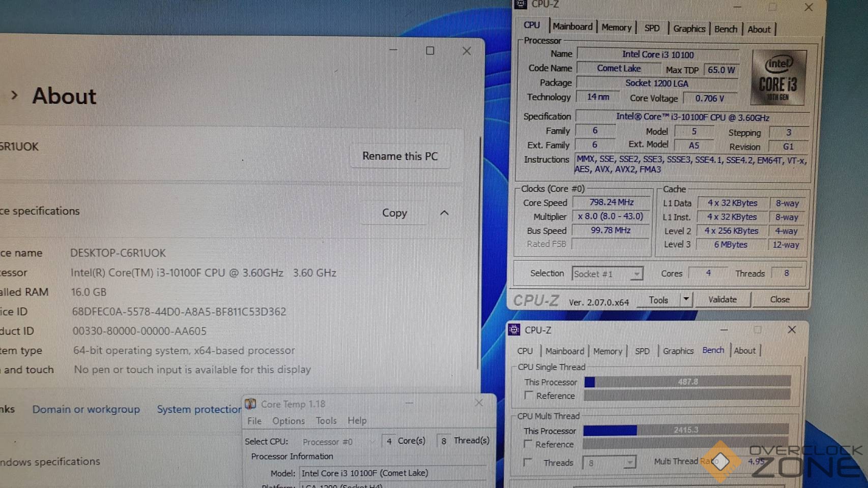Tick the Reference checkbox under CPU Multi Thread

pyautogui.click(x=528, y=444)
